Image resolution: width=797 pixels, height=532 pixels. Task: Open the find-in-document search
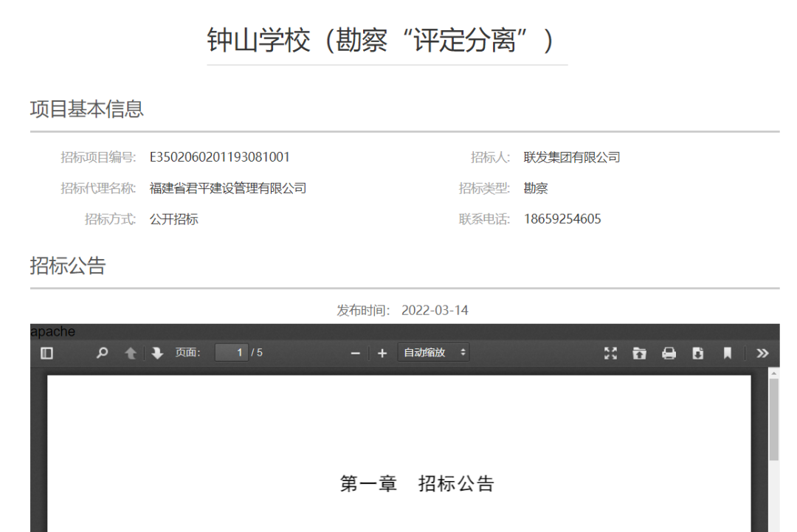point(102,353)
